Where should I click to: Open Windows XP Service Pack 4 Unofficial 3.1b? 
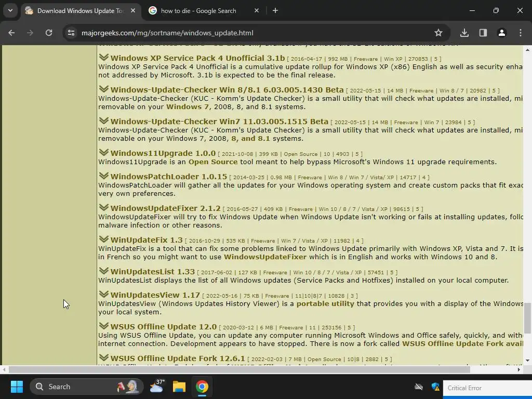197,58
